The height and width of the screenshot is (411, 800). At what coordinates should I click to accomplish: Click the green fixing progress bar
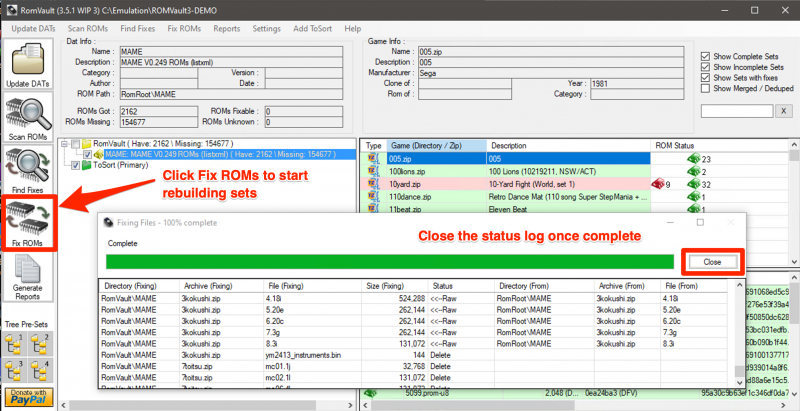tap(390, 262)
